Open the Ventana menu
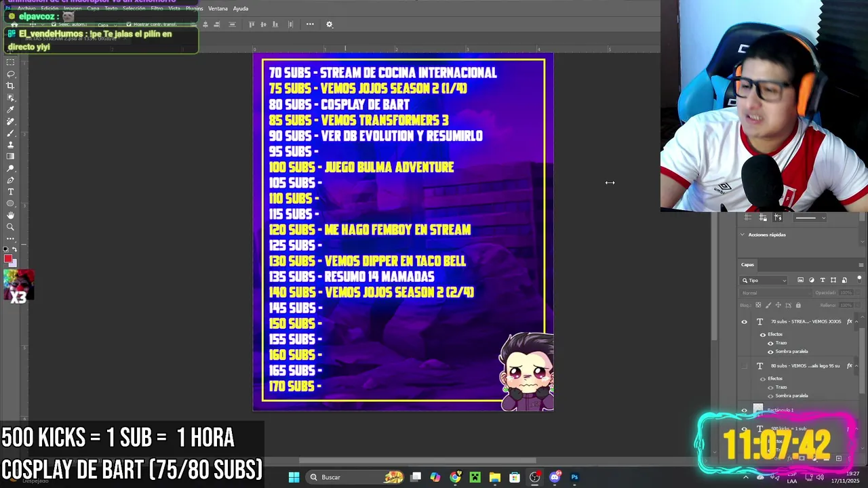The image size is (868, 488). click(x=218, y=9)
